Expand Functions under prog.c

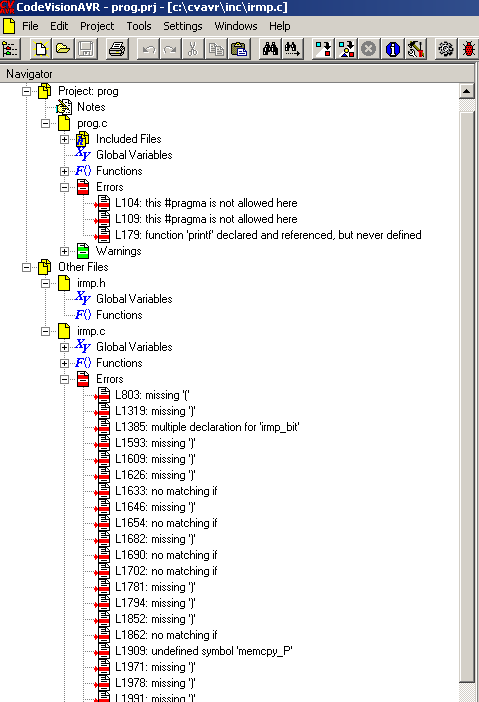(64, 171)
